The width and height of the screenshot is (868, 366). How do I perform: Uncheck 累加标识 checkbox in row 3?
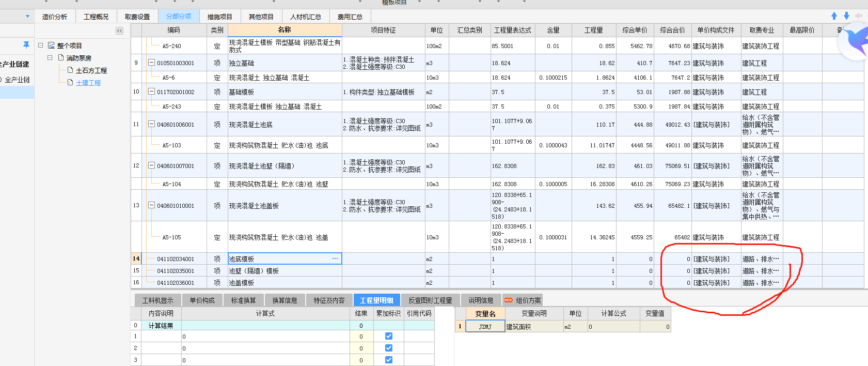coord(389,360)
